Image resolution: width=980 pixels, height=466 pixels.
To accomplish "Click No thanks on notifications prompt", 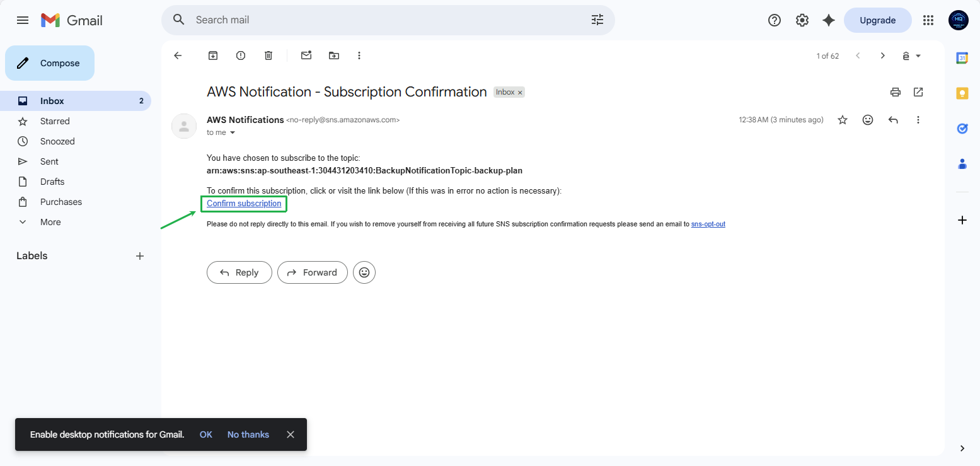I will (x=248, y=434).
